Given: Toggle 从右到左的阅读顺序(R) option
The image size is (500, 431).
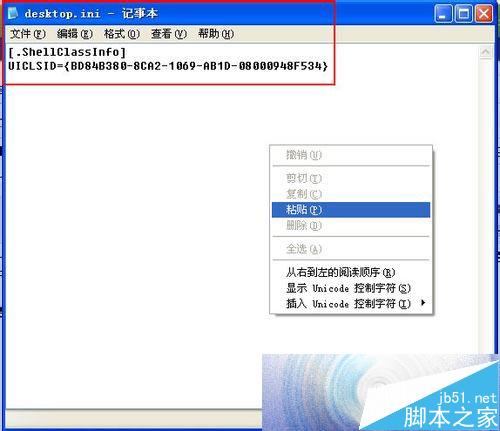Looking at the screenshot, I should point(351,272).
